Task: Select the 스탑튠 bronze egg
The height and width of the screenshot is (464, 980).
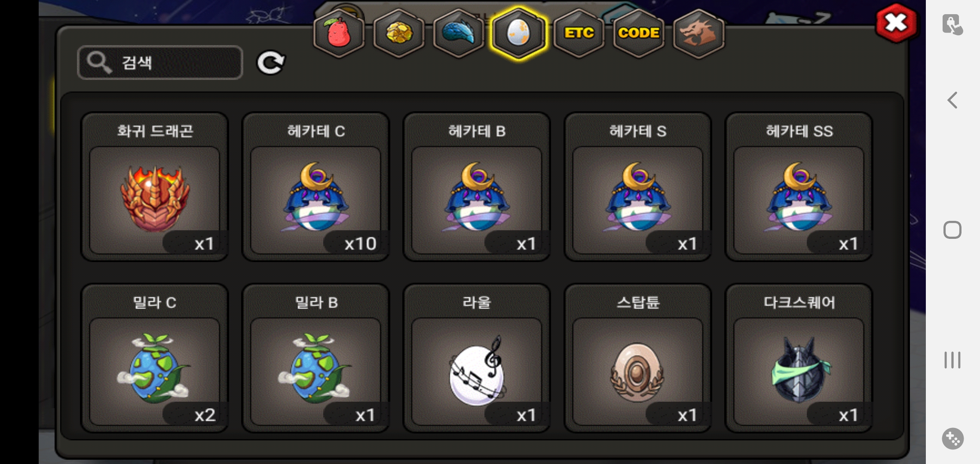Action: 638,358
